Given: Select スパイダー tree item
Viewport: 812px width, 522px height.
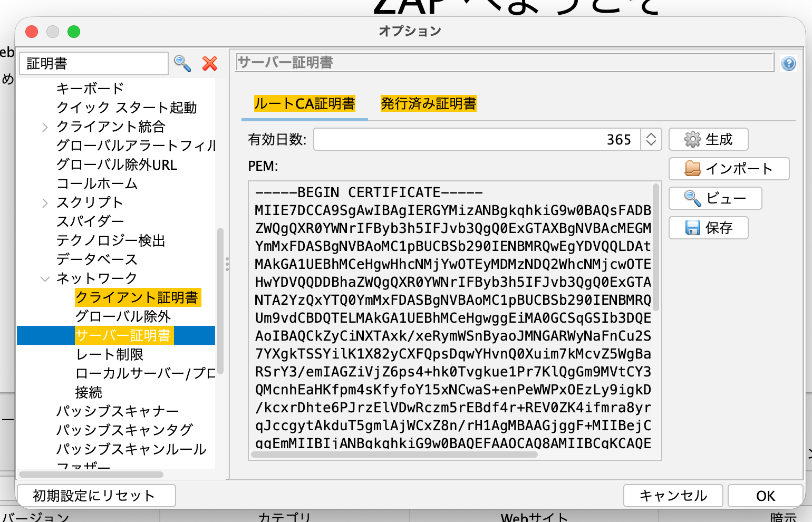Looking at the screenshot, I should click(x=90, y=221).
